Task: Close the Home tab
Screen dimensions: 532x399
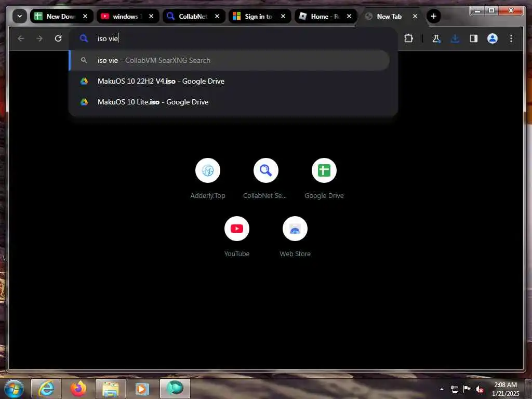Action: point(349,16)
